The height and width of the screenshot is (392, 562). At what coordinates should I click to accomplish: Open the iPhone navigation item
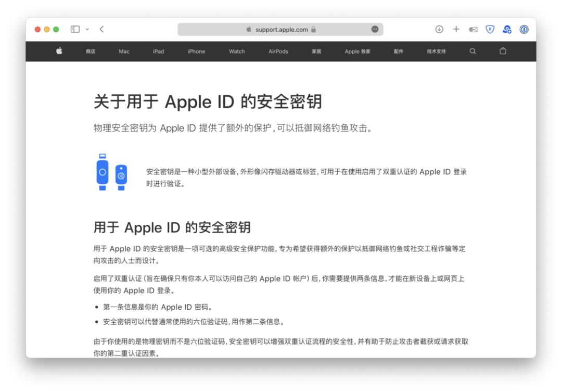pos(196,52)
